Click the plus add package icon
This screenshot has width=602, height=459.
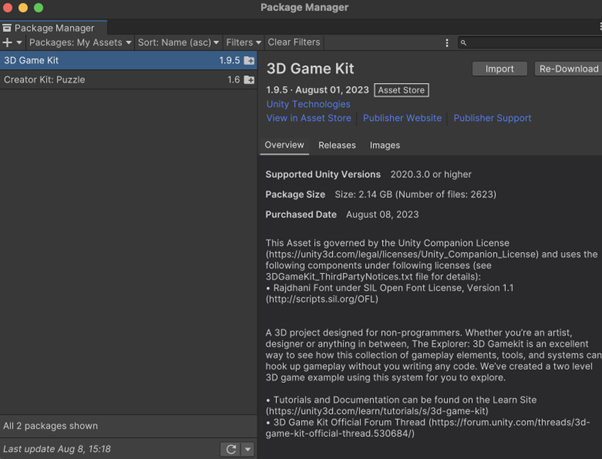pos(7,43)
